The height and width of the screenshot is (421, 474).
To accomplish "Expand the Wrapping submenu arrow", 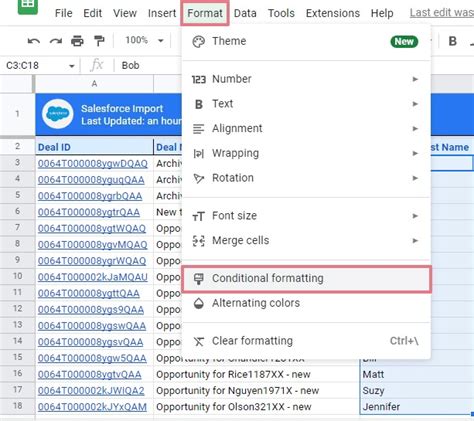I will click(415, 154).
